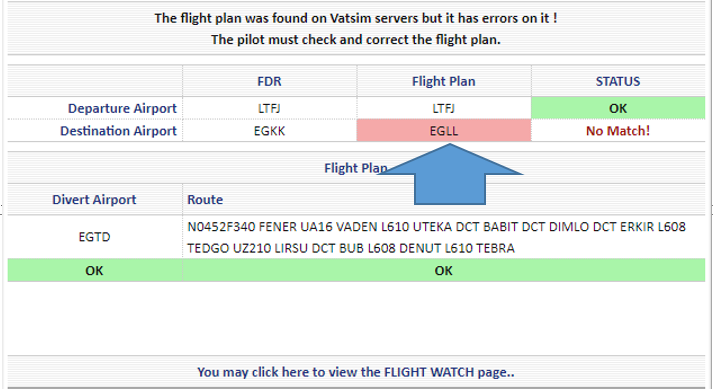Click the Destination Airport row label
This screenshot has width=713, height=389.
point(118,131)
